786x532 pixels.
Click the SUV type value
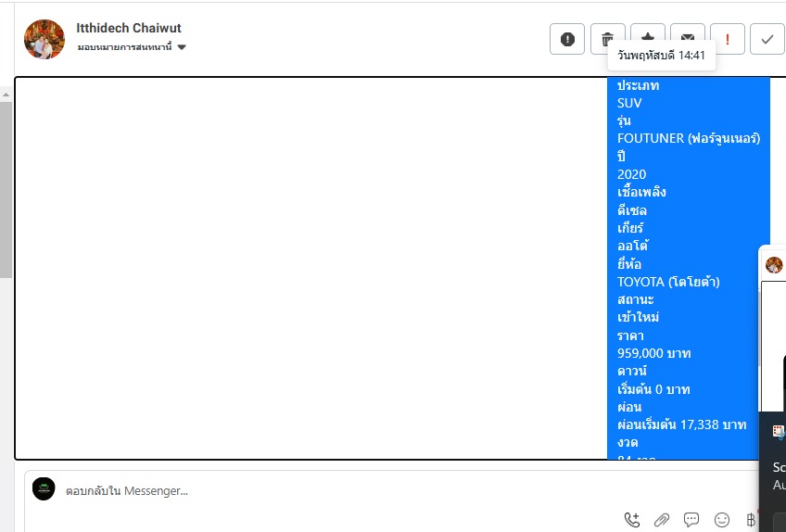(x=629, y=103)
